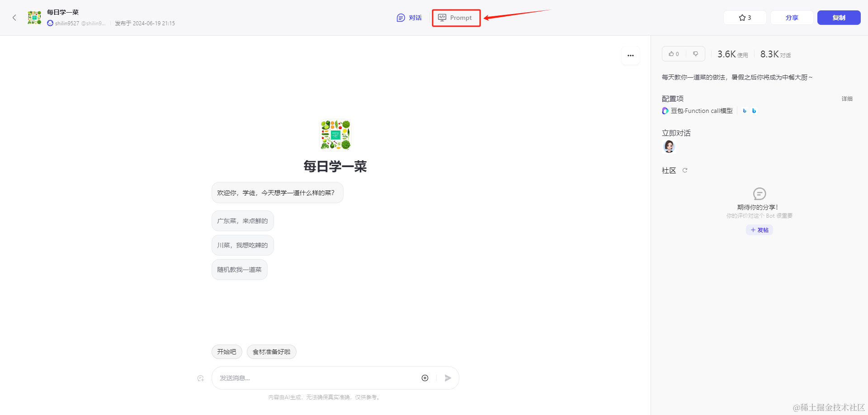
Task: Refresh the 社区 community section
Action: [x=685, y=170]
